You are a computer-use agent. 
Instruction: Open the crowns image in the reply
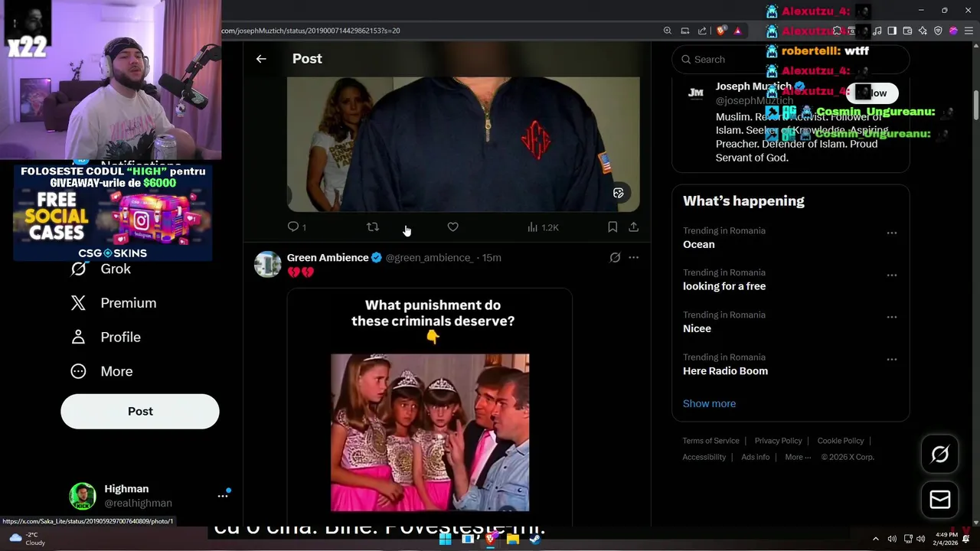[430, 432]
